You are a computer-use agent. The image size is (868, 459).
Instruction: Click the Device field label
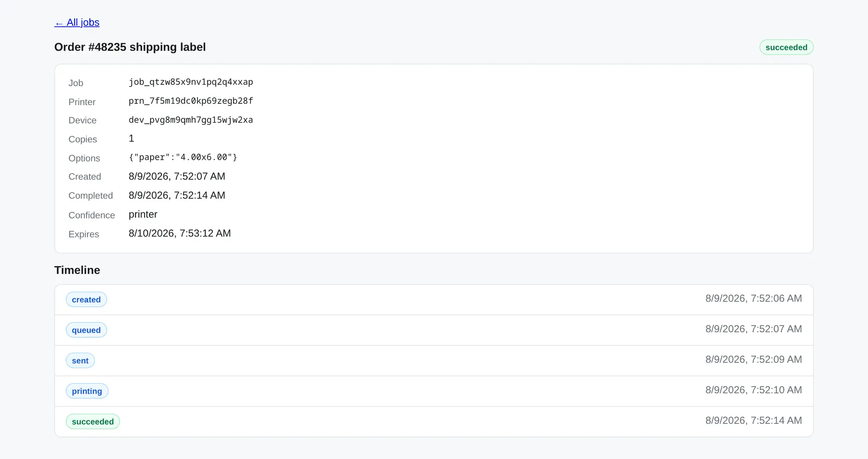82,120
